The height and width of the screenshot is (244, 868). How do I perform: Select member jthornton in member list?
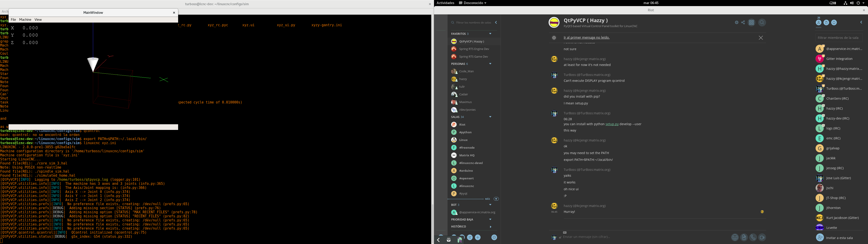pos(839,208)
